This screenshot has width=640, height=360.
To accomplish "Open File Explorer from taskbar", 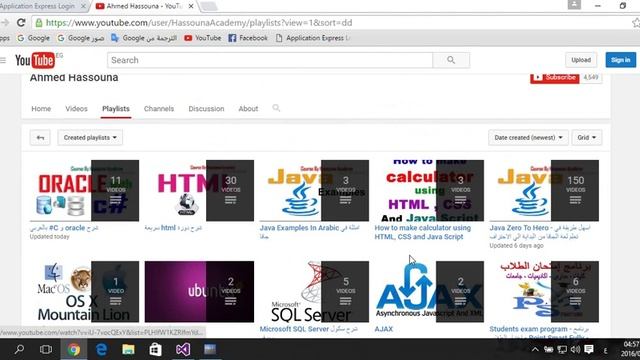I will pyautogui.click(x=128, y=349).
